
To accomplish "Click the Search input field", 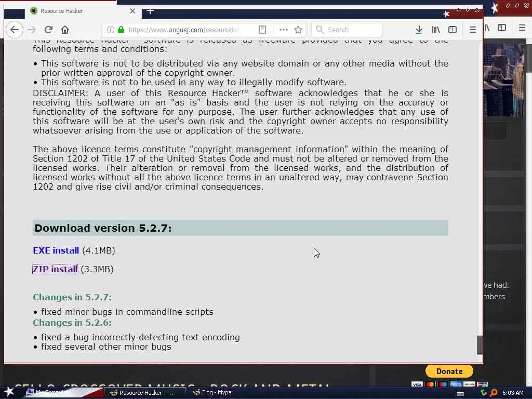I will [347, 30].
